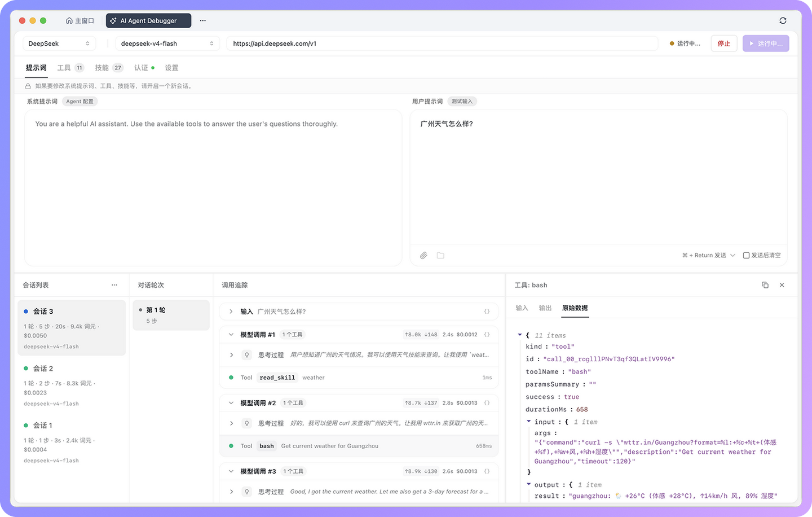Open the deepseek-v4-flash model dropdown
The image size is (812, 517).
[x=167, y=43]
